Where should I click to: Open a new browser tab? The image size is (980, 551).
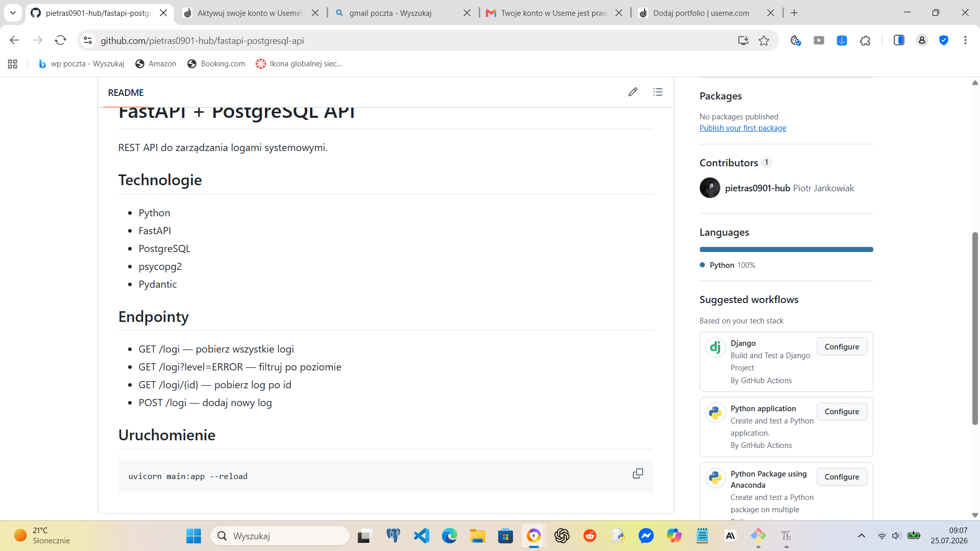794,13
